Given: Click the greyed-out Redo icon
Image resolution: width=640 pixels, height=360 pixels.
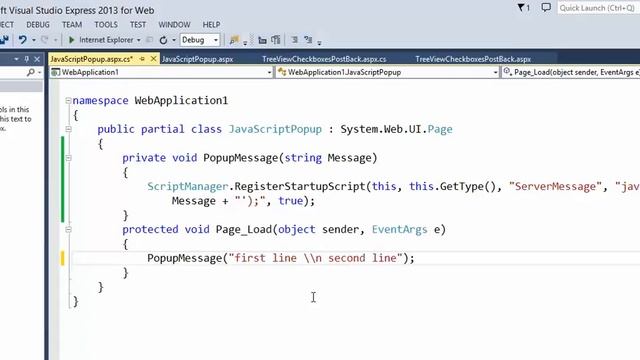Looking at the screenshot, I should (44, 40).
